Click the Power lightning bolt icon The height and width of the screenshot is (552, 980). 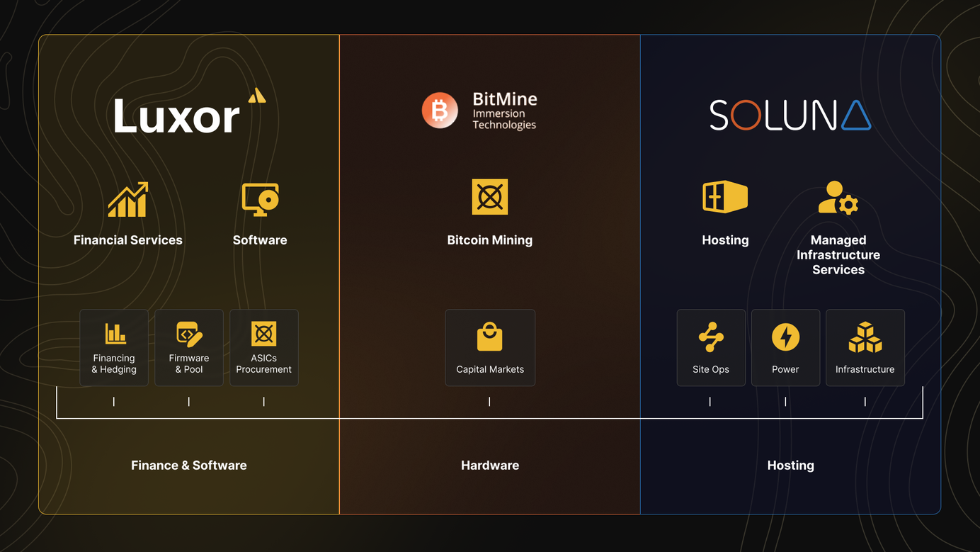[785, 337]
